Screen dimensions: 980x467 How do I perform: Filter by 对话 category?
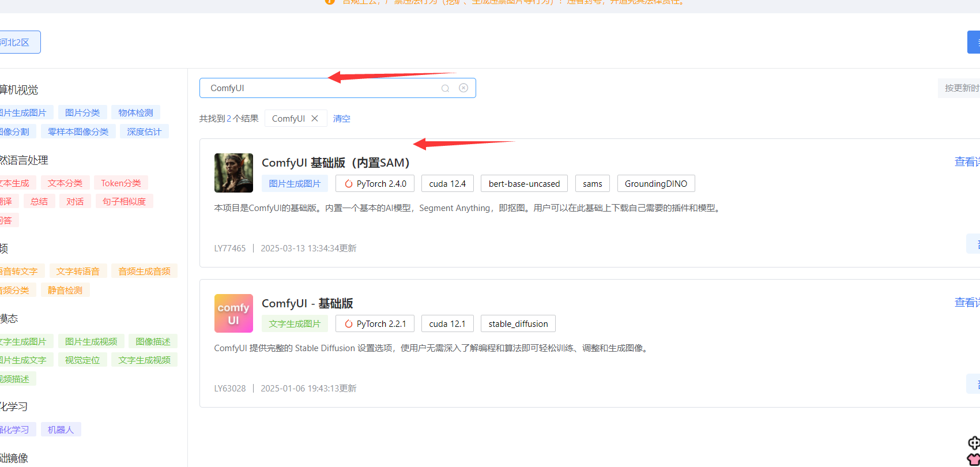coord(75,201)
